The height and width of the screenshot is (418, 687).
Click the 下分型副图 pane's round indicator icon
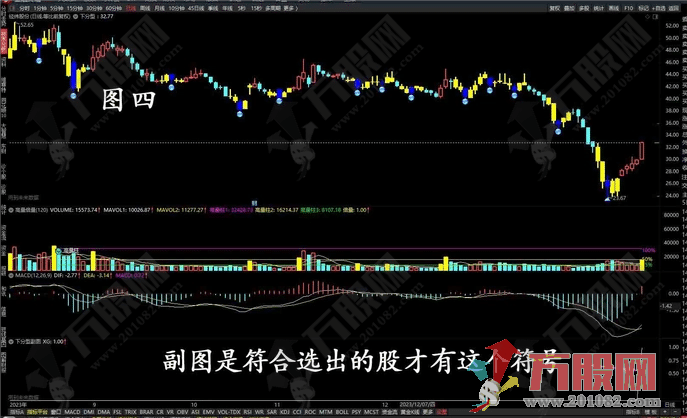pyautogui.click(x=11, y=341)
